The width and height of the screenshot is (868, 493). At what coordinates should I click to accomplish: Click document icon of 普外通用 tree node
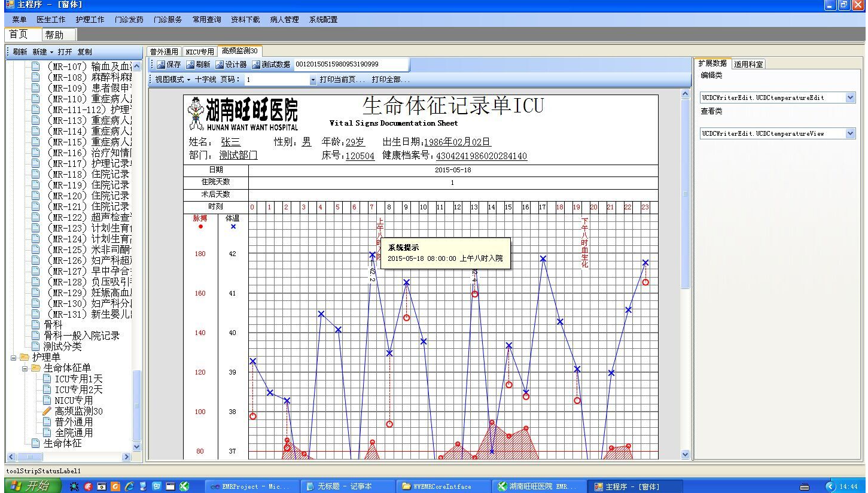47,422
